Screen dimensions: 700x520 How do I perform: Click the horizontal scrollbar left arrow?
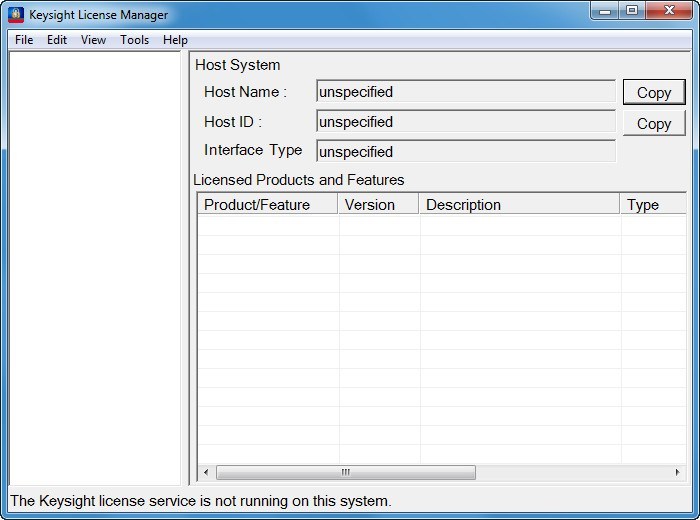click(206, 472)
